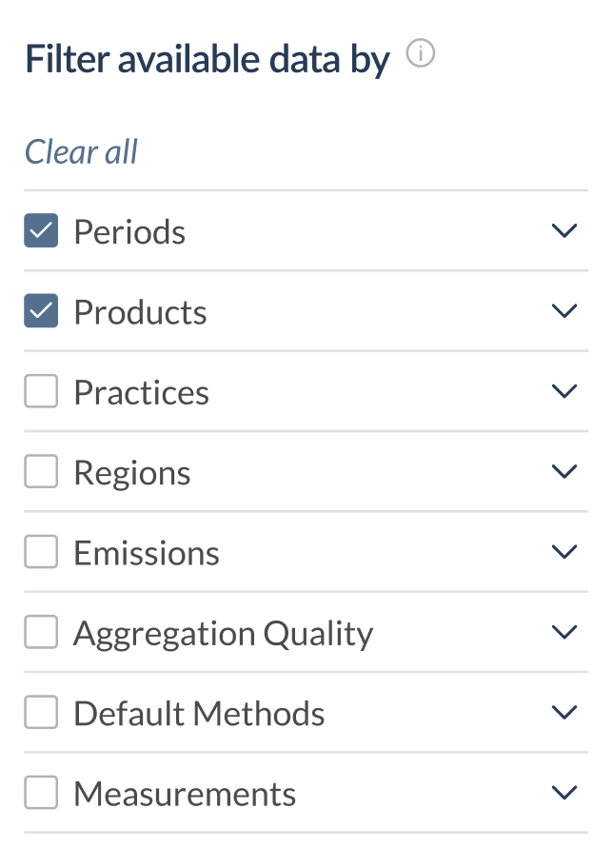This screenshot has height=868, width=613.
Task: Click the Emissions label text
Action: click(x=147, y=553)
